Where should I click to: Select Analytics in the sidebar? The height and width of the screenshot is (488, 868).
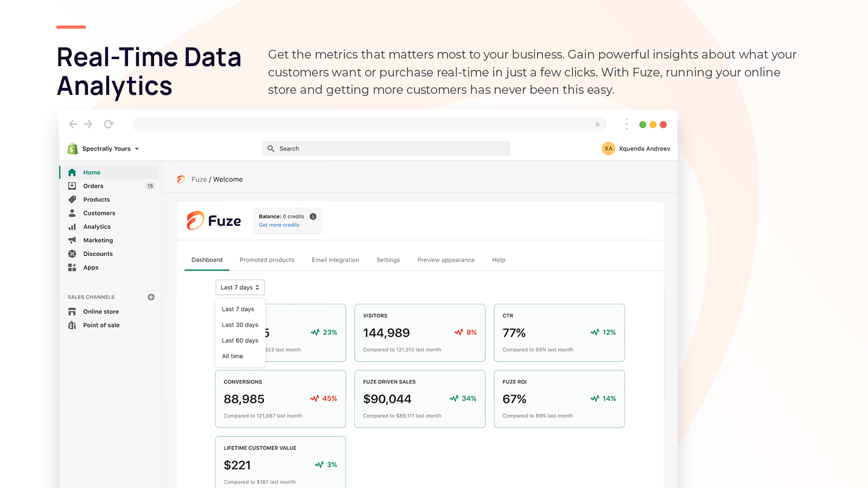(96, 227)
